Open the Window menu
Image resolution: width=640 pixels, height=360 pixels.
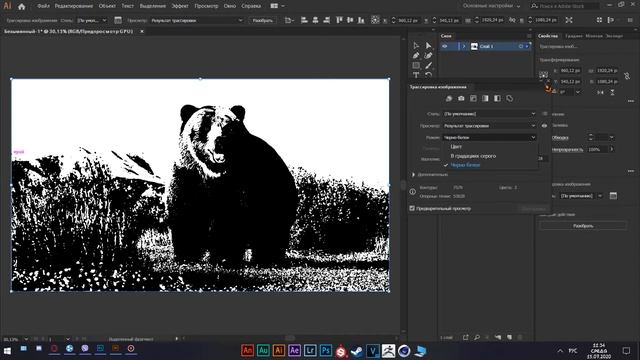coord(230,6)
